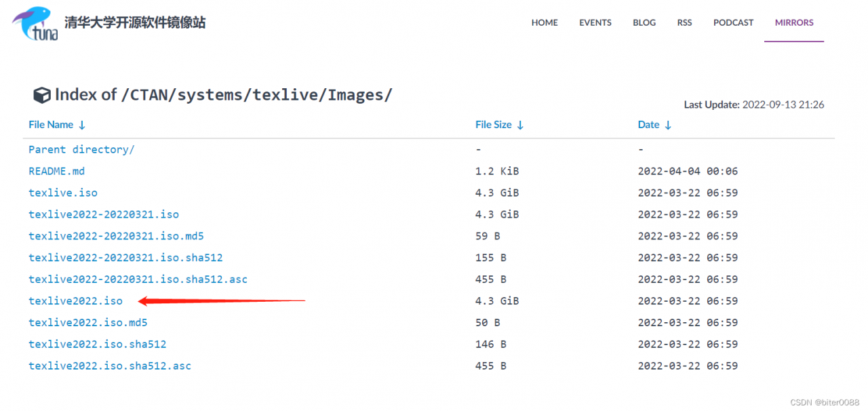Click the date of texlive2022.iso.sha512.asc row
868x411 pixels.
688,366
